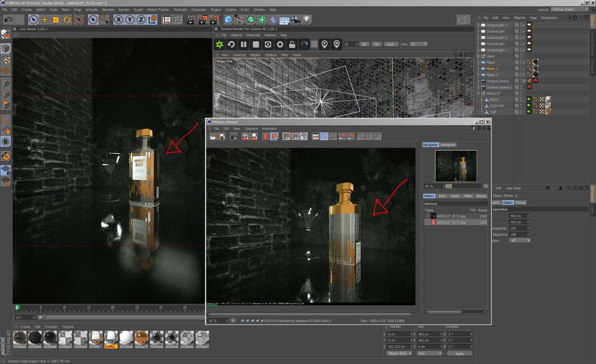Toggle Enable Snap magnet icon
This screenshot has height=364, width=596.
(x=6, y=156)
